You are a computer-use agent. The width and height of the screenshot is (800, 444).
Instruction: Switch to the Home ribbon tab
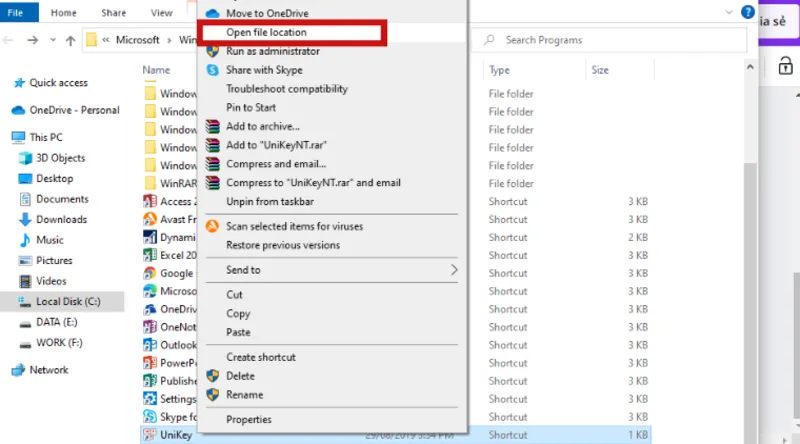coord(64,13)
